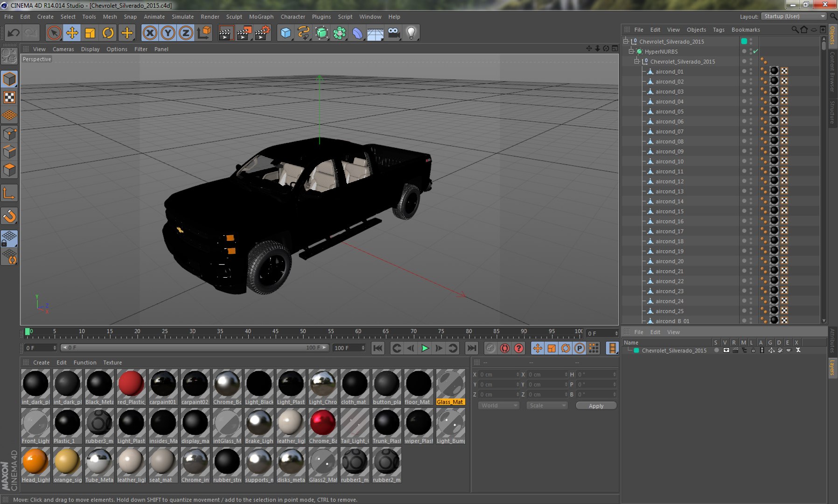Click the Render View clapperboard icon

[x=225, y=33]
